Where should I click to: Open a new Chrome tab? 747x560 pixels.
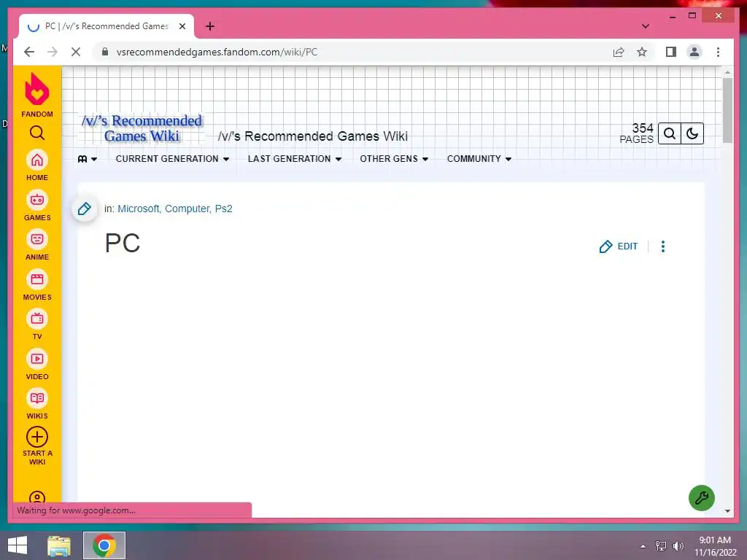210,26
